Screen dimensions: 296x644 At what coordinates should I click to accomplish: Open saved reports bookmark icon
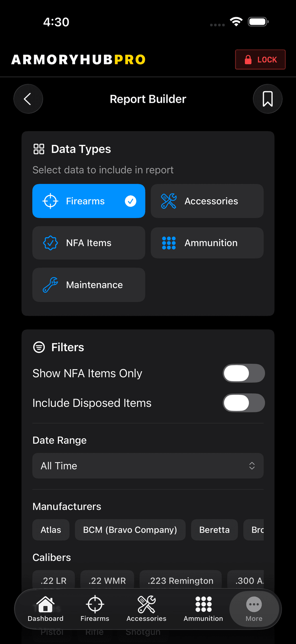click(x=267, y=99)
